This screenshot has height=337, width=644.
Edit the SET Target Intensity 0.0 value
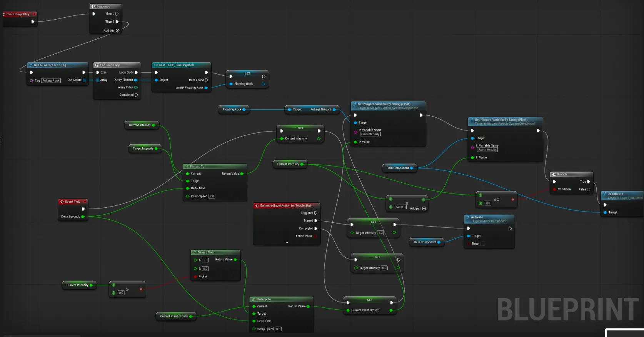[x=384, y=268]
